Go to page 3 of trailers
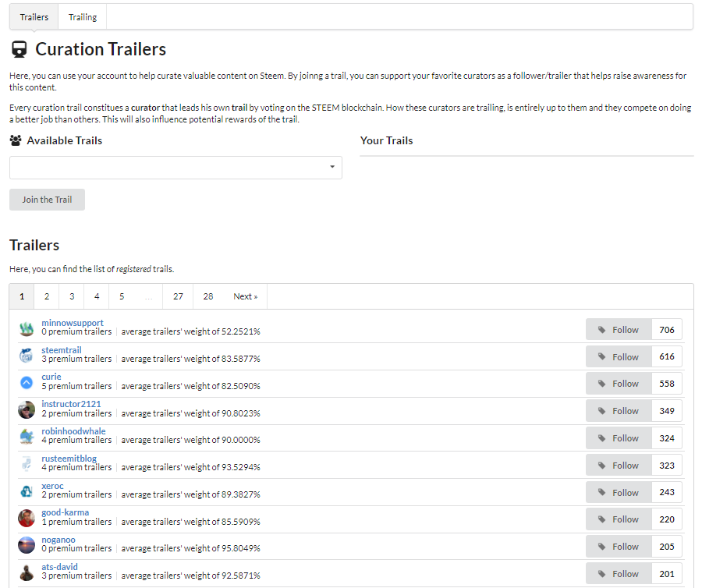The image size is (702, 588). [72, 296]
